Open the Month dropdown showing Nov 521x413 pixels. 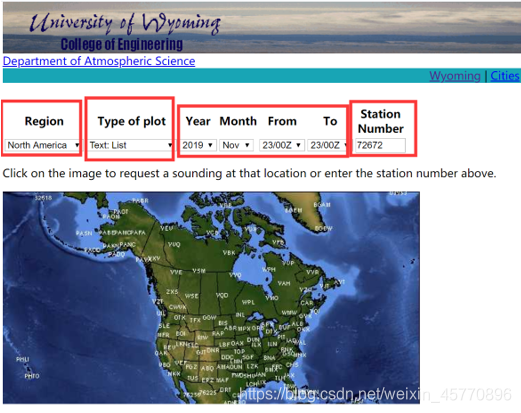236,145
